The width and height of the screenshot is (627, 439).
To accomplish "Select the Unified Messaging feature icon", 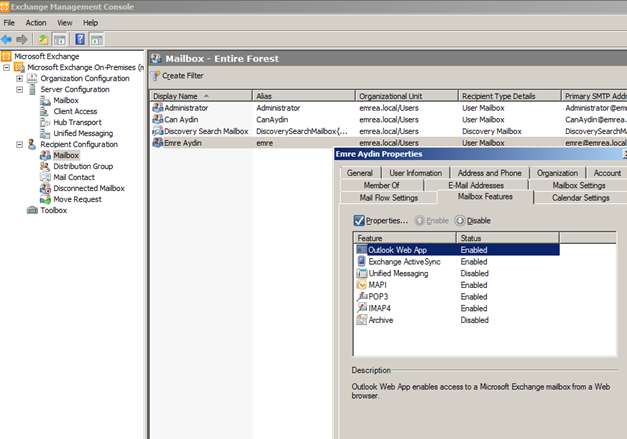I will tap(361, 273).
